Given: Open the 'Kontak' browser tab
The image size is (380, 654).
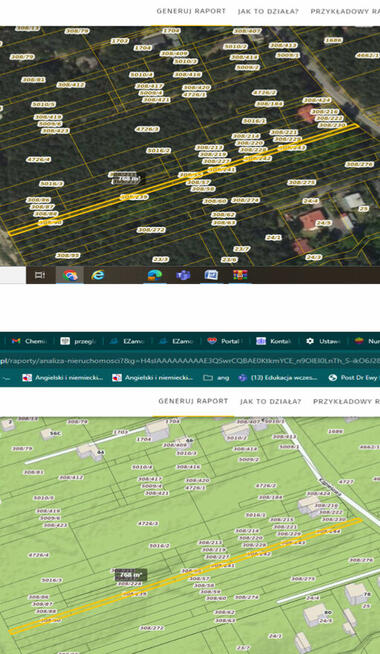Looking at the screenshot, I should click(x=274, y=341).
